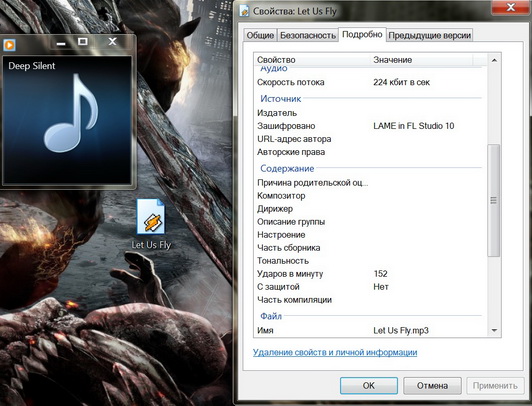Select the Имя property row

click(370, 330)
